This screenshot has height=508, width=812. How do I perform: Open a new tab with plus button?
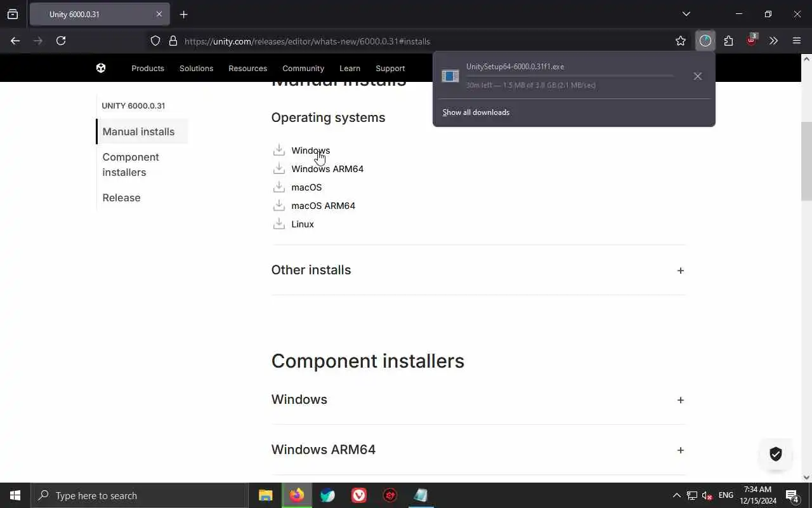tap(183, 14)
